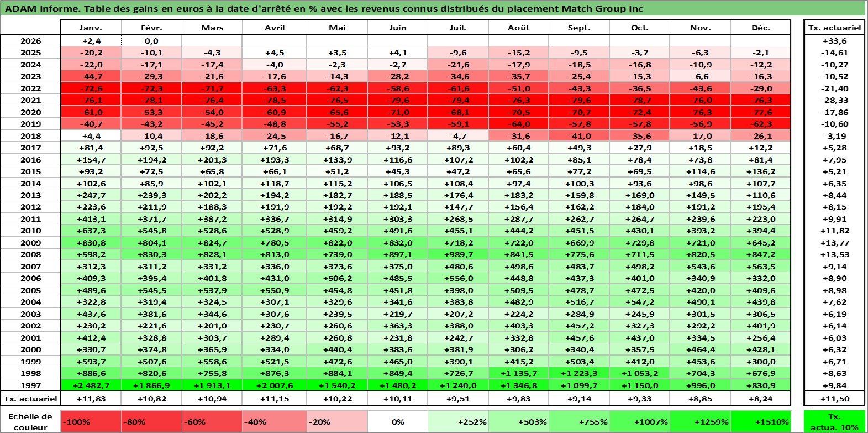Select the 'Févr.' column header
868x433 pixels.
151,28
